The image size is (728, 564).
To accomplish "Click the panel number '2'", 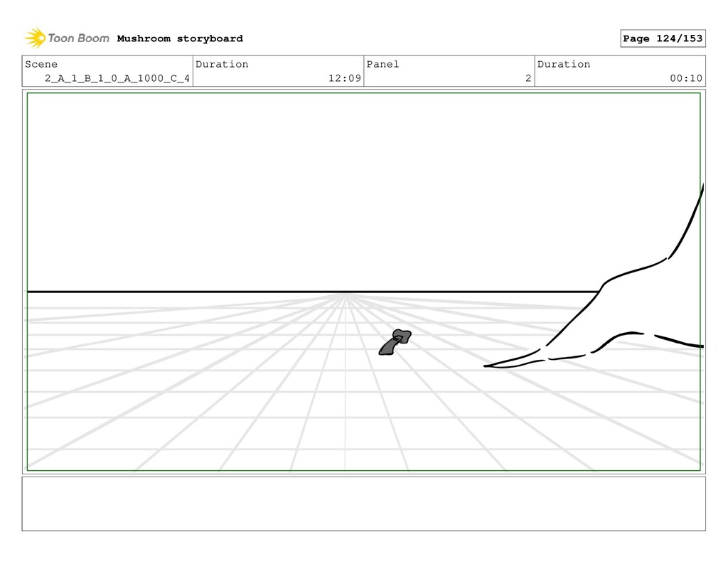I will (528, 78).
